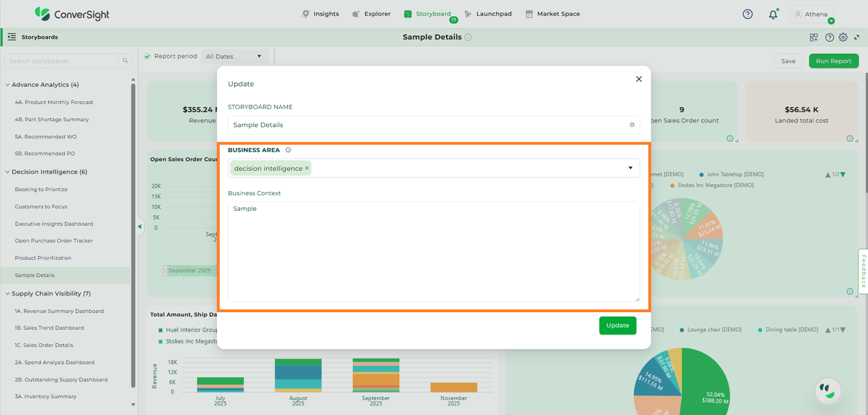
Task: Open the Athena chatbot floating icon
Action: click(828, 391)
